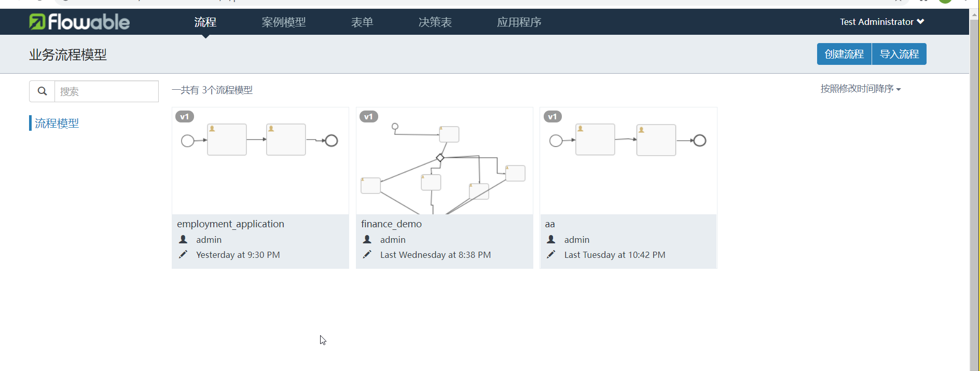Viewport: 980px width, 371px height.
Task: Select the 流程模型 sidebar filter
Action: pyautogui.click(x=57, y=123)
